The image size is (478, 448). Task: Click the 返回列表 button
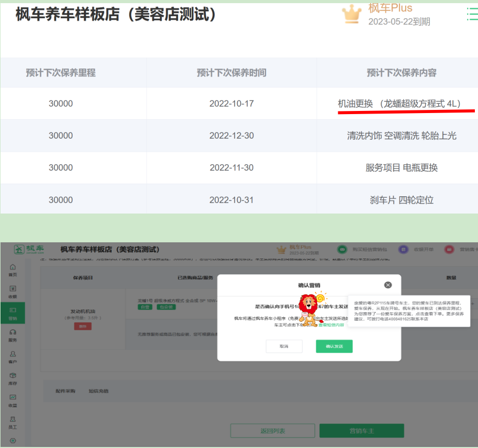tap(273, 431)
